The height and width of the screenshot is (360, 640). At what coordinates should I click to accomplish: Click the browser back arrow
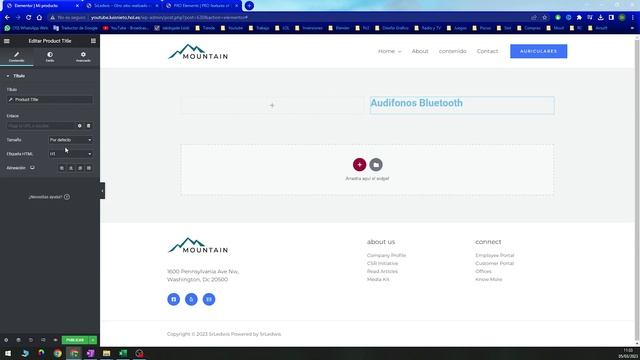pos(7,18)
